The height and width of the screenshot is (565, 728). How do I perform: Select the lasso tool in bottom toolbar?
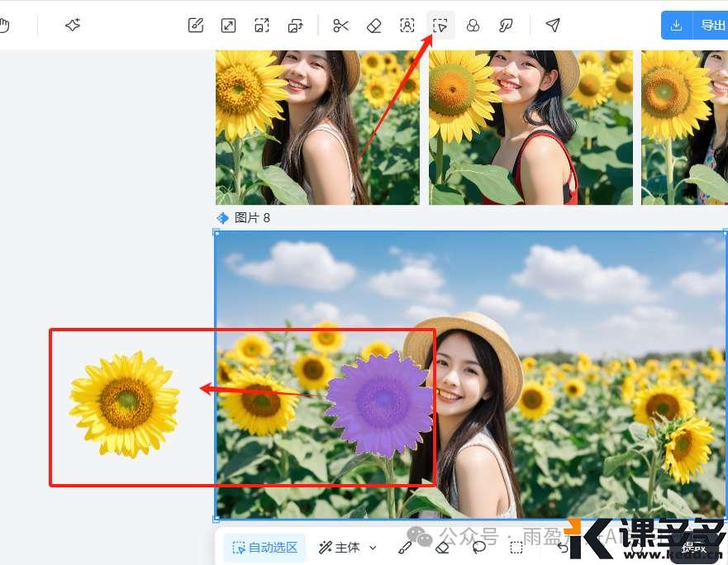click(x=479, y=548)
